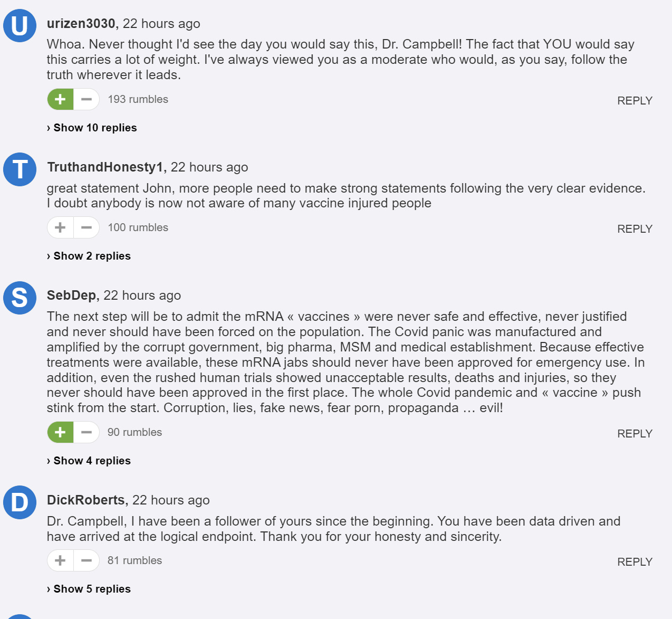Expand Show 4 replies under SebDep
Image resolution: width=672 pixels, height=619 pixels.
click(x=89, y=461)
